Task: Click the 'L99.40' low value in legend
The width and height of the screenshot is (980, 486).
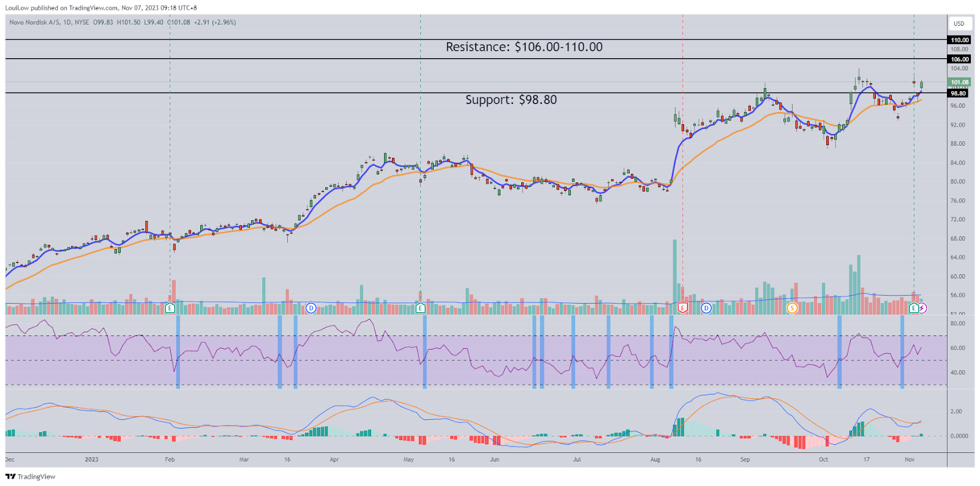Action: click(x=154, y=22)
